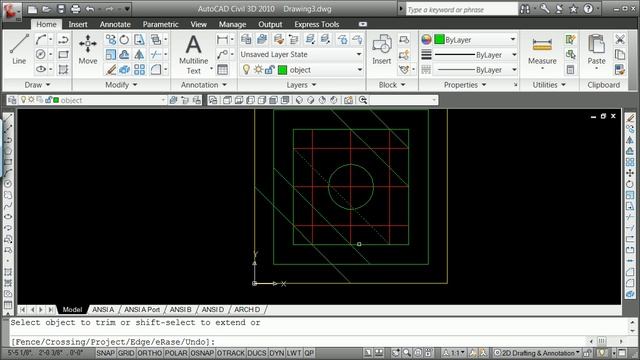Toggle SNAP mode in status bar
The height and width of the screenshot is (360, 640).
[105, 353]
